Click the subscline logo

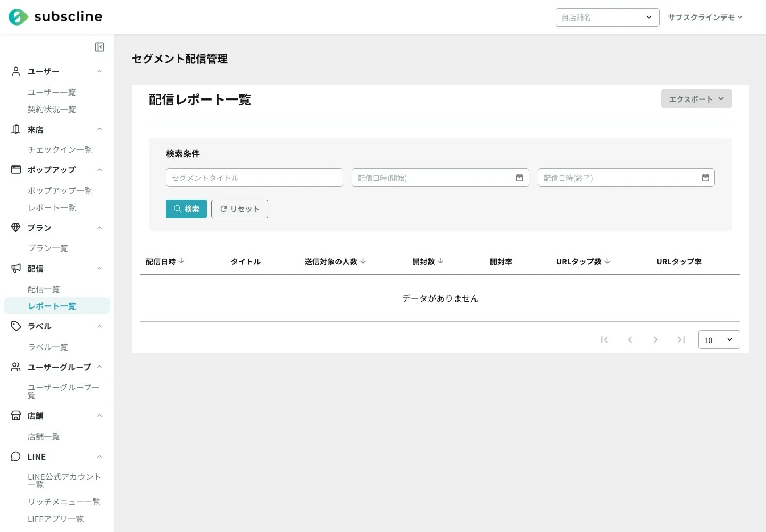coord(55,17)
